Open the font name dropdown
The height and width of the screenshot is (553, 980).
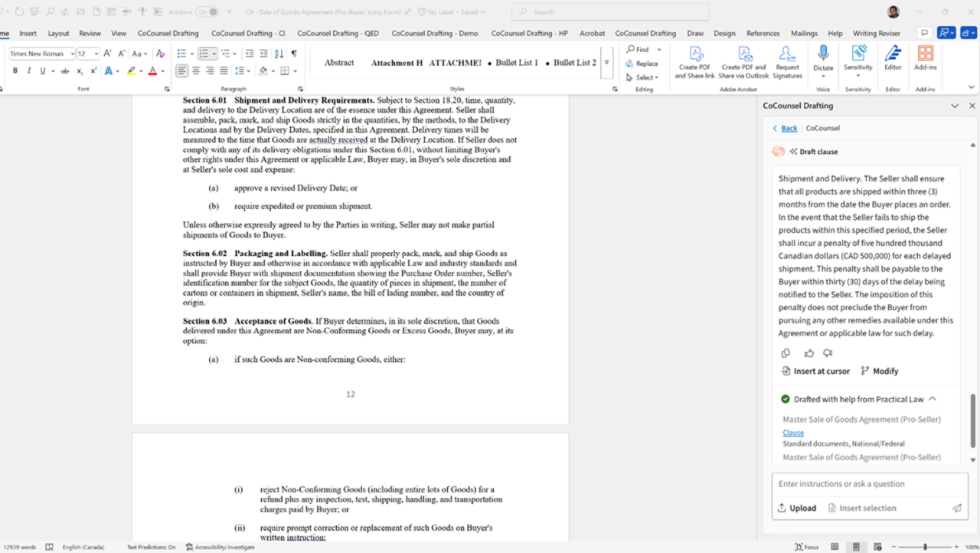click(72, 54)
